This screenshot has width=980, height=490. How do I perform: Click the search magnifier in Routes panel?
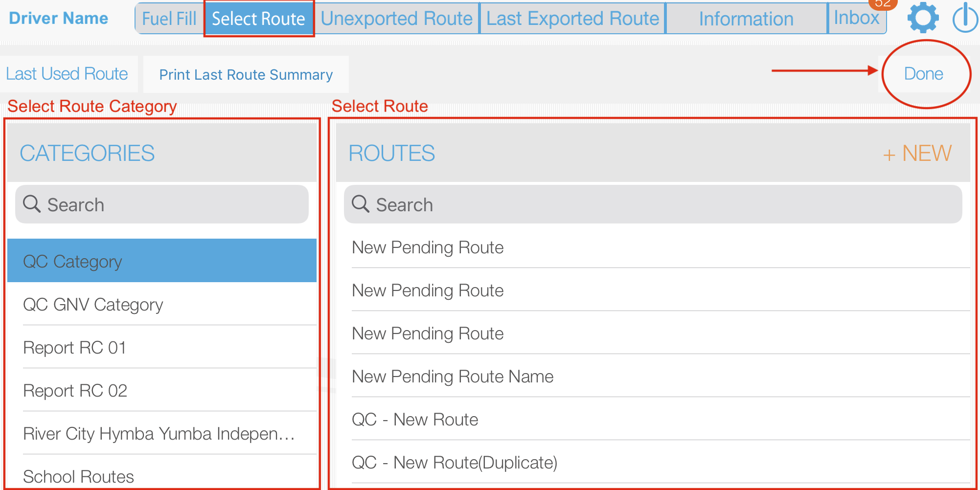coord(361,204)
